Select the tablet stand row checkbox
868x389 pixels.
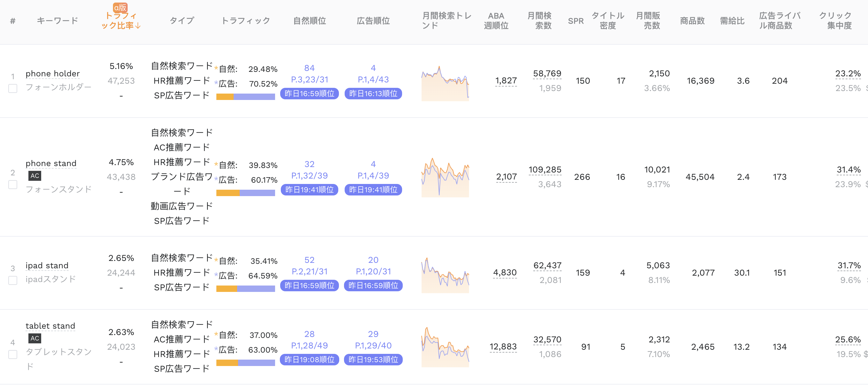tap(13, 355)
